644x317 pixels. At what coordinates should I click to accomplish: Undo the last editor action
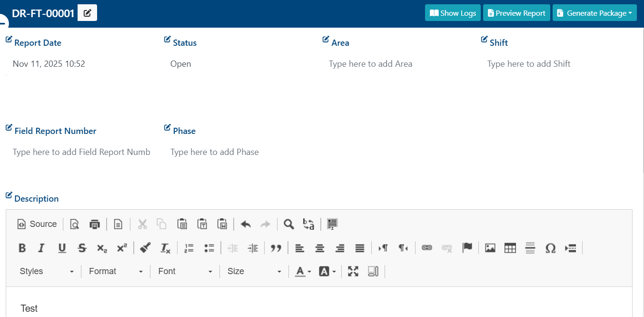(246, 224)
